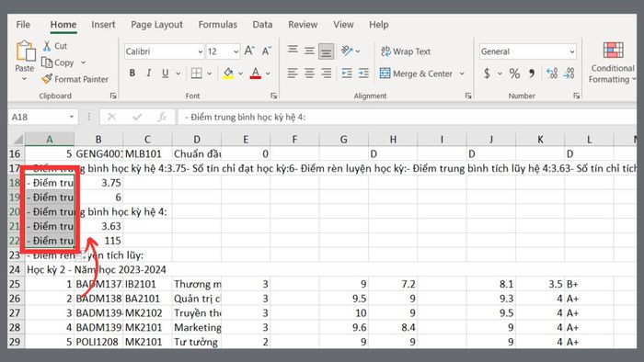The width and height of the screenshot is (644, 362).
Task: Switch to the Insert tab
Action: tap(103, 25)
